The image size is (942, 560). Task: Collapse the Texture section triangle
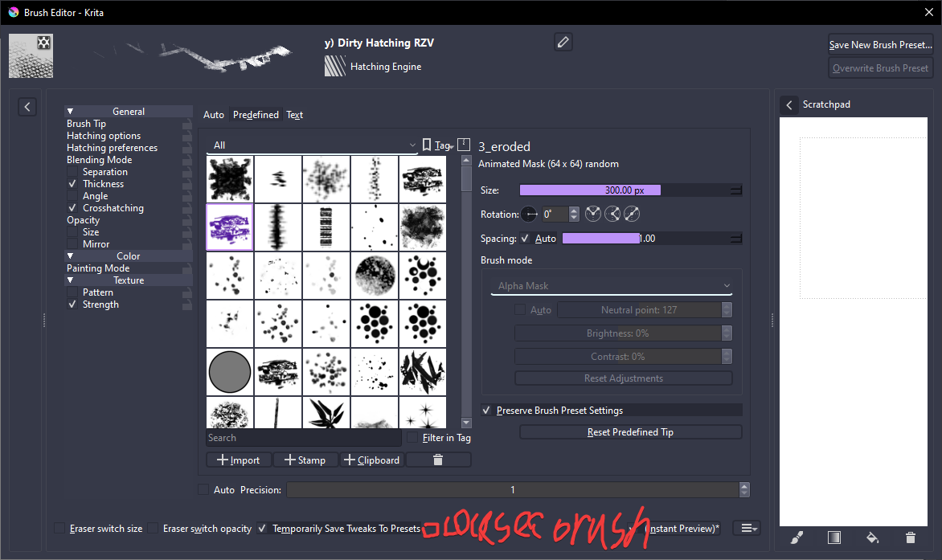click(x=70, y=280)
